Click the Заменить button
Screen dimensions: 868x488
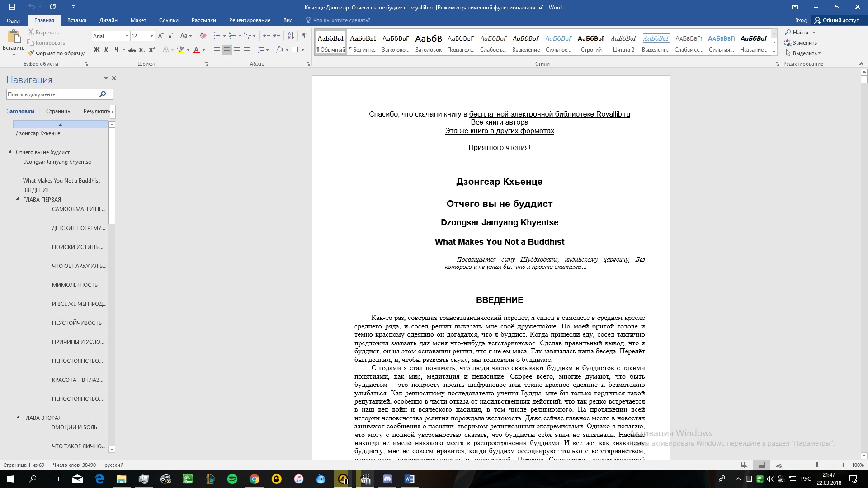(x=804, y=43)
